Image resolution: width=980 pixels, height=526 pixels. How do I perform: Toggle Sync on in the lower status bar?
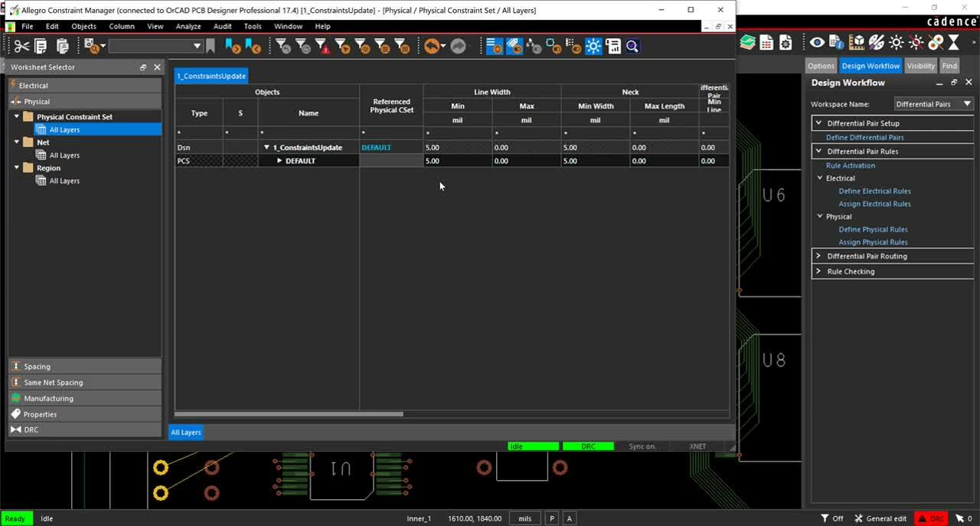tap(642, 446)
